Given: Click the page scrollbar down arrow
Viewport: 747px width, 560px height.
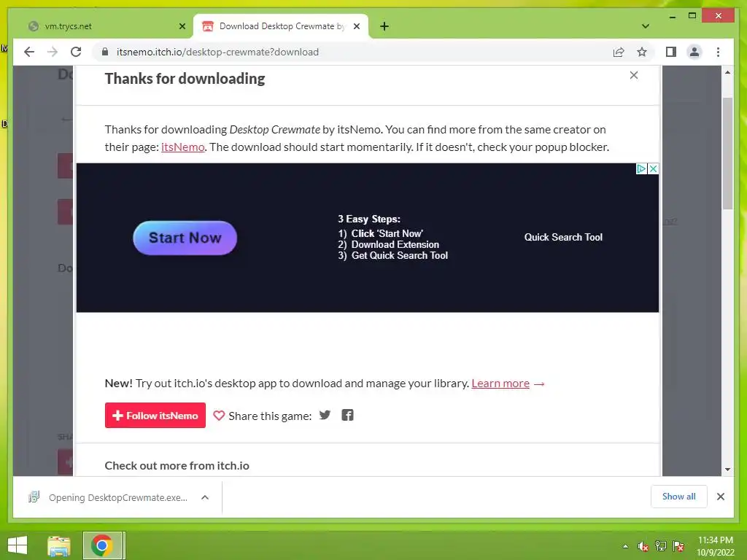Looking at the screenshot, I should [727, 470].
